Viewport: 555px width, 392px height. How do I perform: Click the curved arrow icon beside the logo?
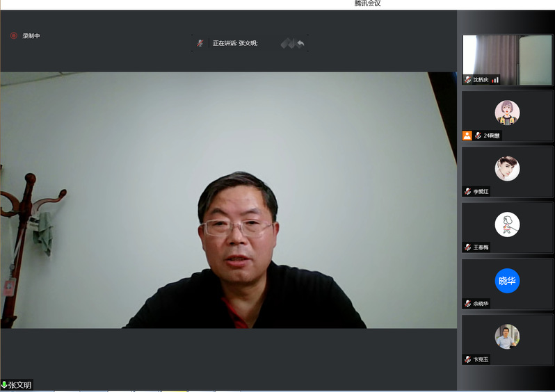pyautogui.click(x=301, y=43)
